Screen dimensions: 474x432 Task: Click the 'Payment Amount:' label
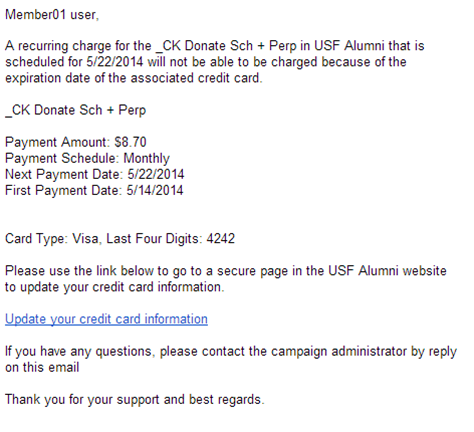[x=57, y=142]
